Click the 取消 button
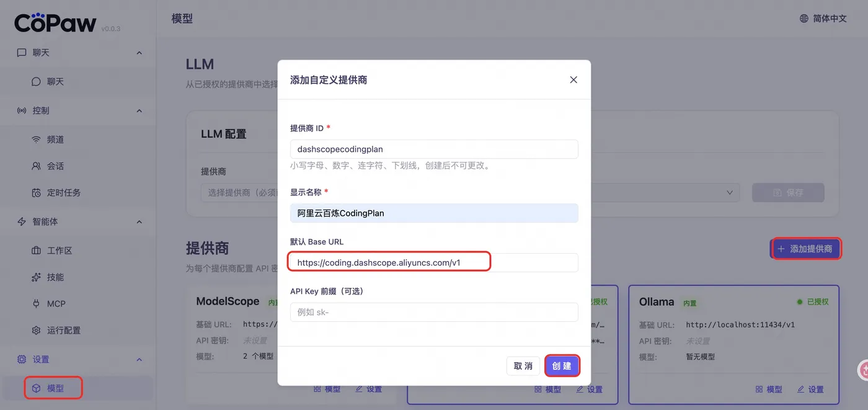The width and height of the screenshot is (868, 410). 523,366
